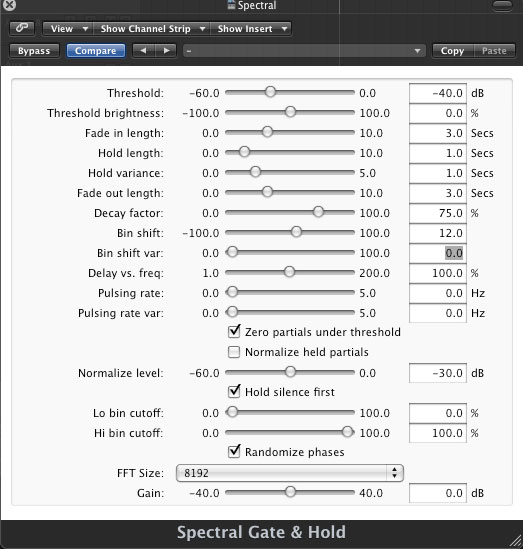Click the Fade out length value field
The image size is (523, 549).
pyautogui.click(x=438, y=193)
